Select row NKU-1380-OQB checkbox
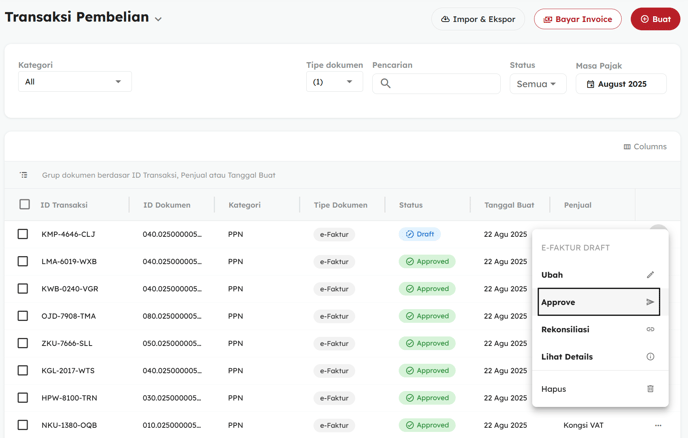The width and height of the screenshot is (688, 438). click(x=23, y=425)
